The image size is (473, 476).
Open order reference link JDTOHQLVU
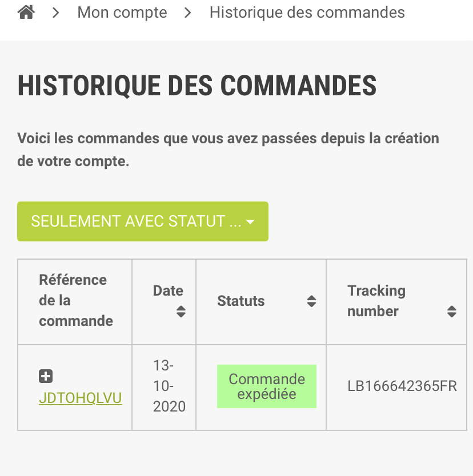coord(81,398)
